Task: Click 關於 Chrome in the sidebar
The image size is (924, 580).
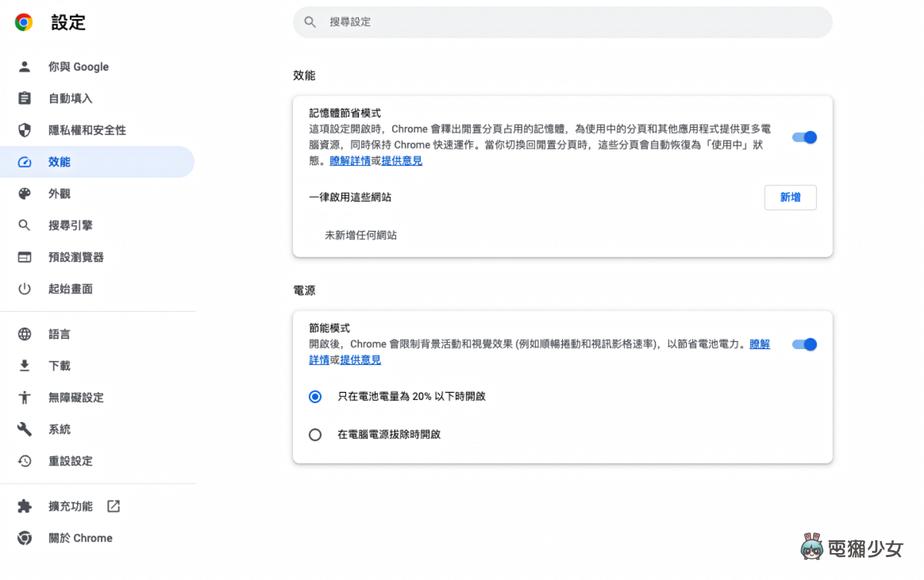Action: tap(80, 538)
